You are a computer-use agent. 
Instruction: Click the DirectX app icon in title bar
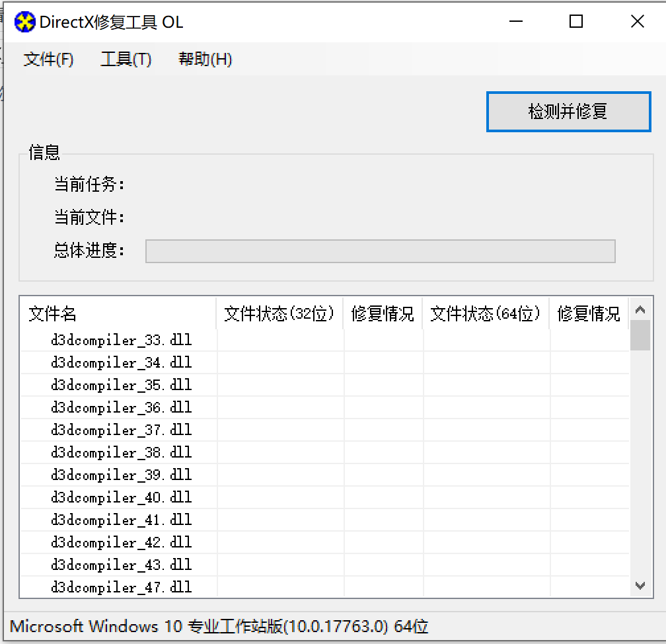coord(24,22)
